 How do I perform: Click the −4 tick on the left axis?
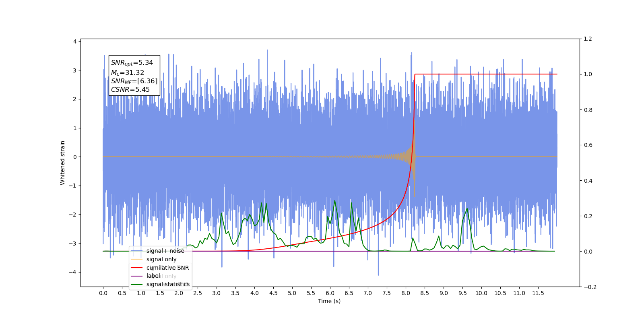pos(73,272)
